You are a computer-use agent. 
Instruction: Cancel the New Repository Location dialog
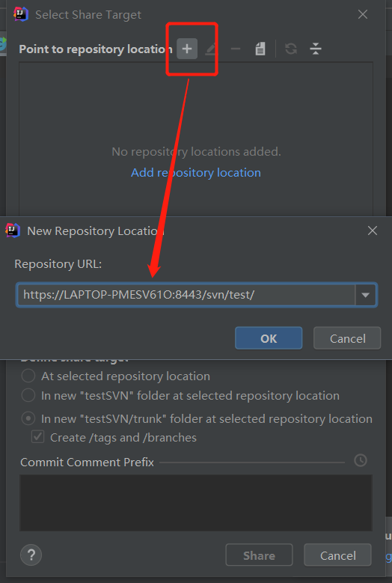click(x=347, y=338)
